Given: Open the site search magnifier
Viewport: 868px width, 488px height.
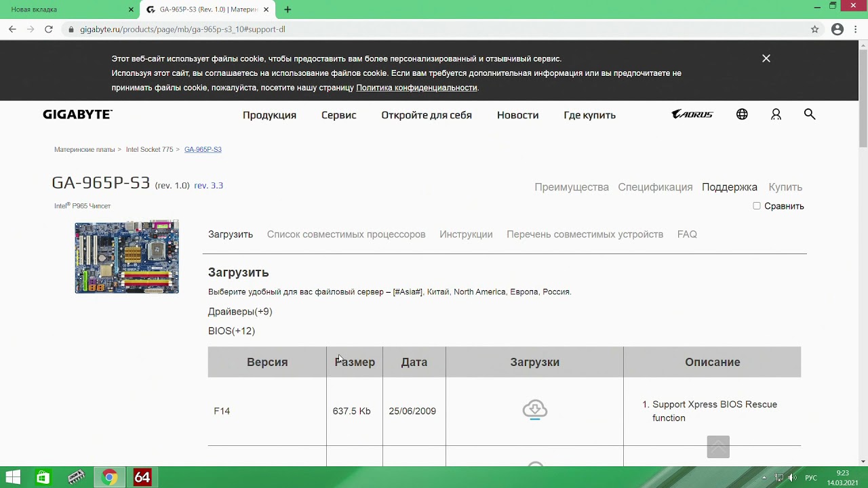Looking at the screenshot, I should [810, 114].
